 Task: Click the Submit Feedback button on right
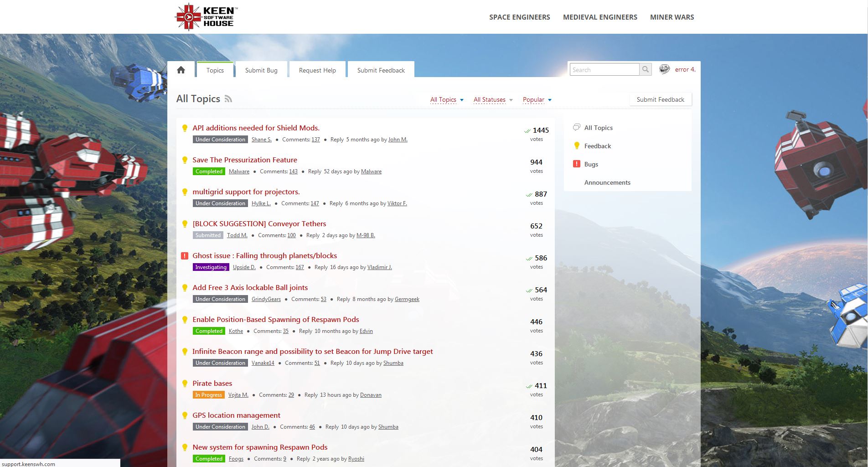tap(660, 99)
